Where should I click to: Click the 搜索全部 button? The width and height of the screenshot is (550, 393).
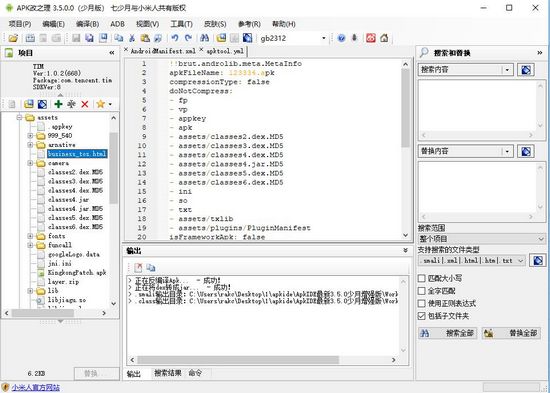pyautogui.click(x=448, y=333)
